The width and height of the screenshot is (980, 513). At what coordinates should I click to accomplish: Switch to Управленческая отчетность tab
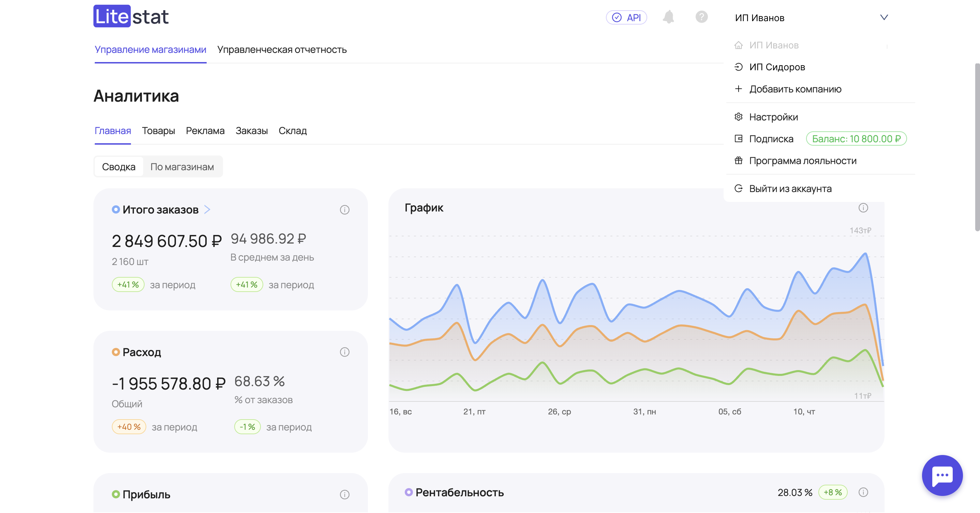coord(282,50)
